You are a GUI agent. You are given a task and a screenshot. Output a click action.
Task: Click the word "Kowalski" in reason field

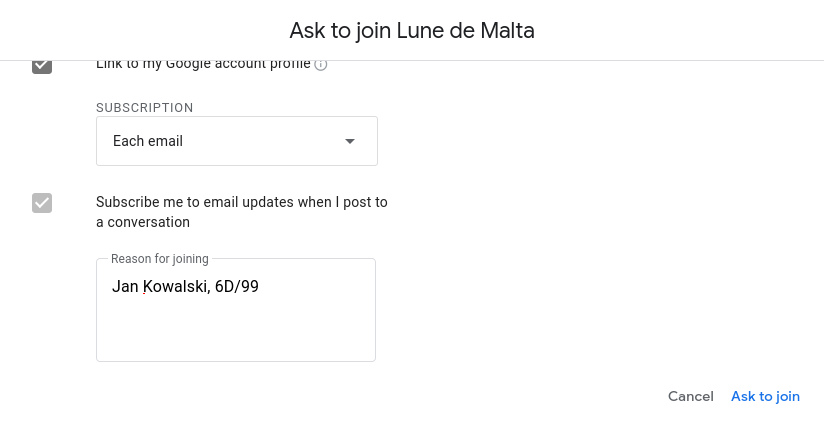coord(175,287)
